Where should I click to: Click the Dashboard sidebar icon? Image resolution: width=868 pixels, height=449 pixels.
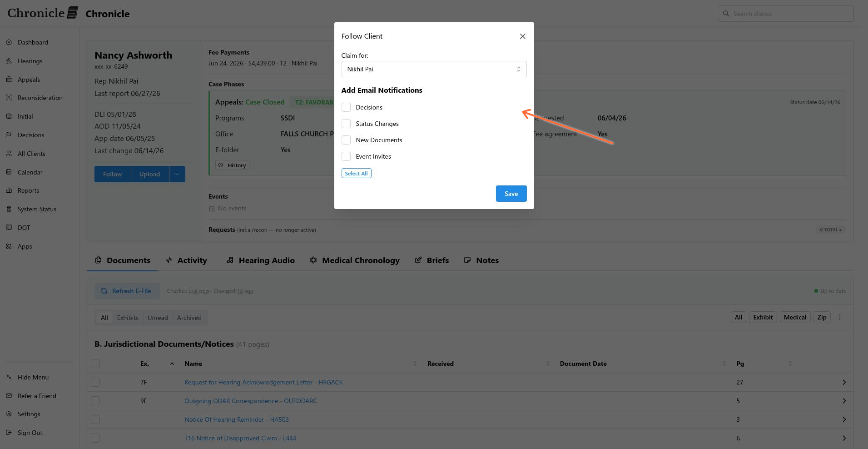(x=9, y=42)
